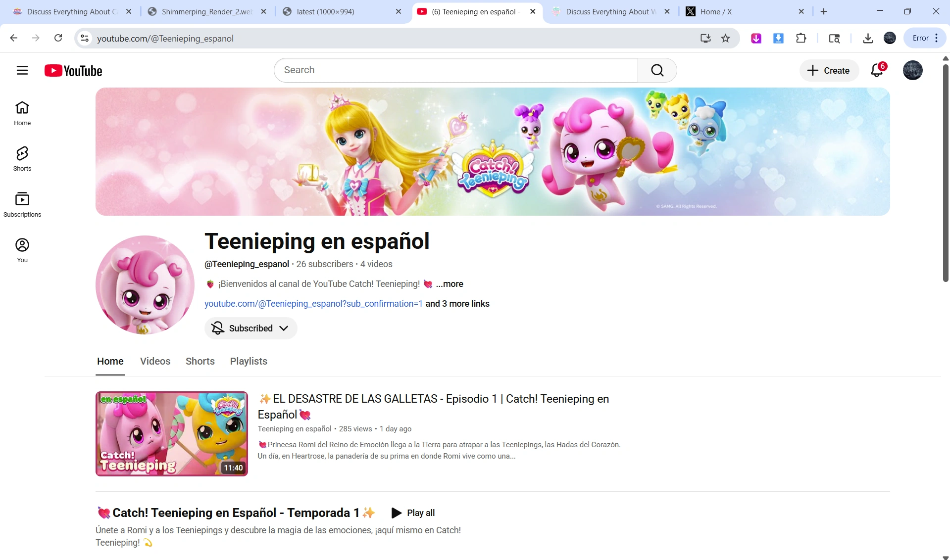950x560 pixels.
Task: Change notification setting via Subscribed bell
Action: 217,328
